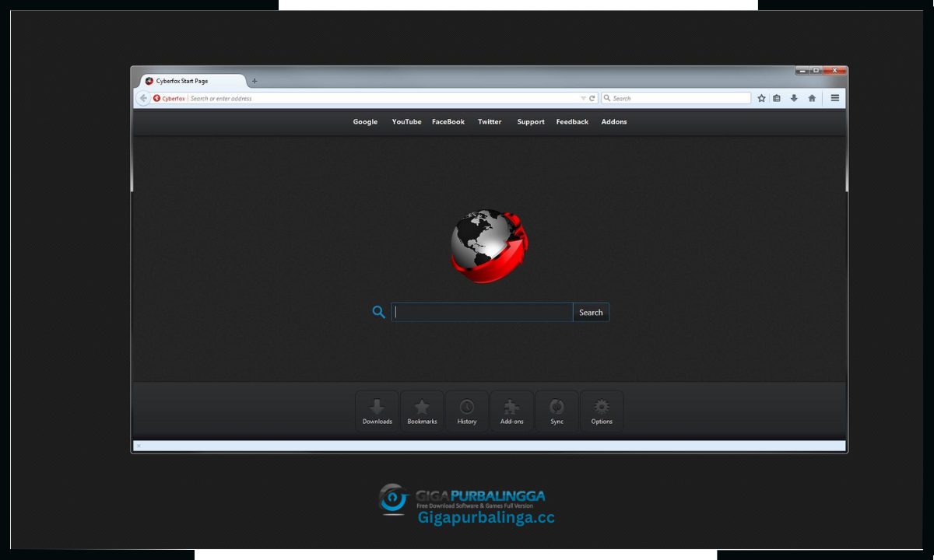Viewport: 934px width, 560px height.
Task: Click the Search button
Action: [591, 312]
